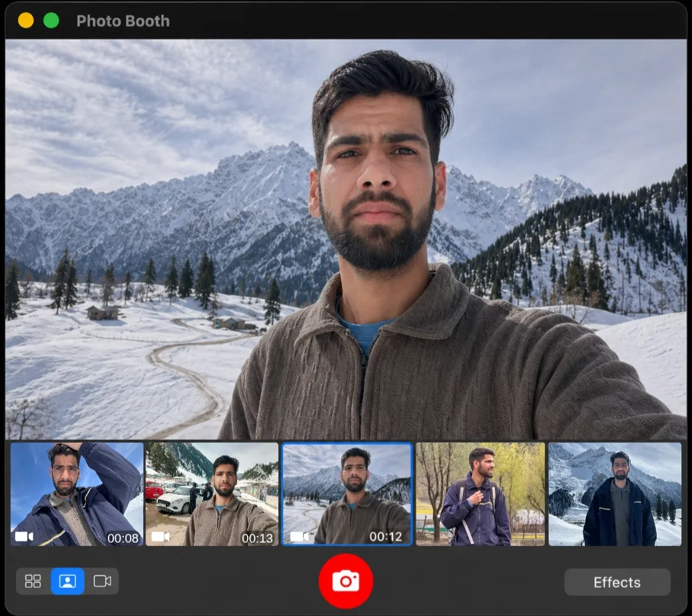Click the Photo Booth window title
Screen dimensions: 692x616
coord(123,21)
